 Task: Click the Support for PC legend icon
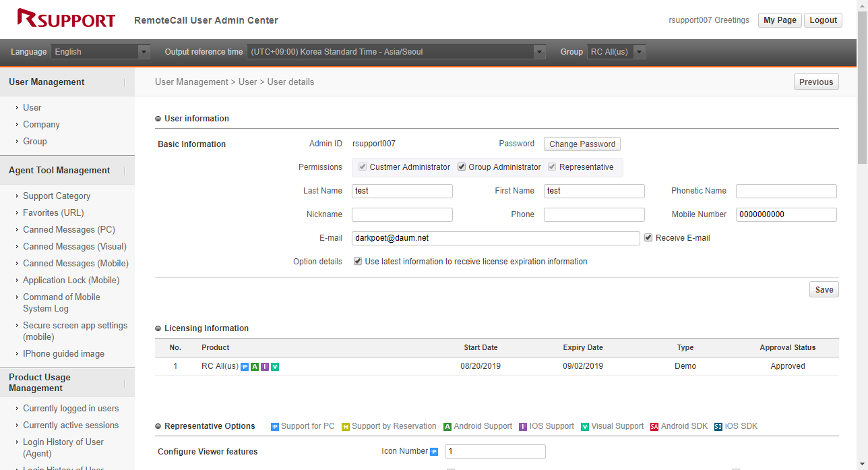pyautogui.click(x=275, y=427)
